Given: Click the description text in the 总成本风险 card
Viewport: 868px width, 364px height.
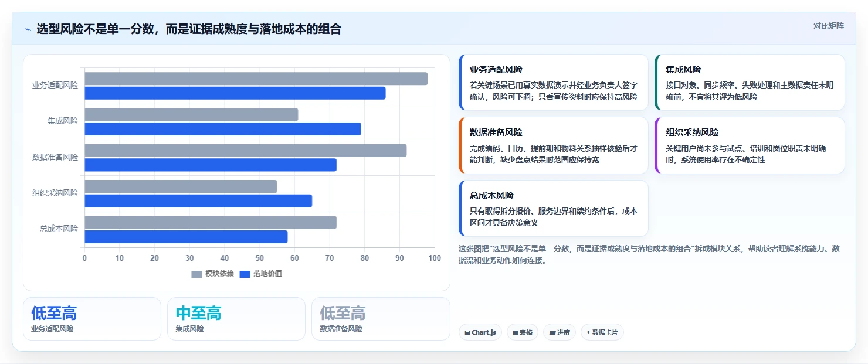Looking at the screenshot, I should 553,217.
